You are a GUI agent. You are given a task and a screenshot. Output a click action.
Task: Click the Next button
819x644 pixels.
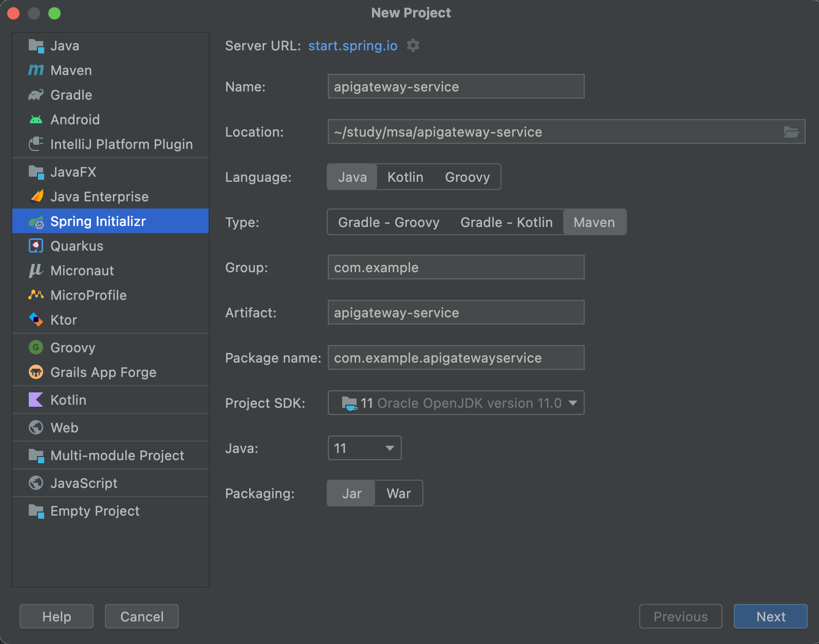tap(771, 616)
